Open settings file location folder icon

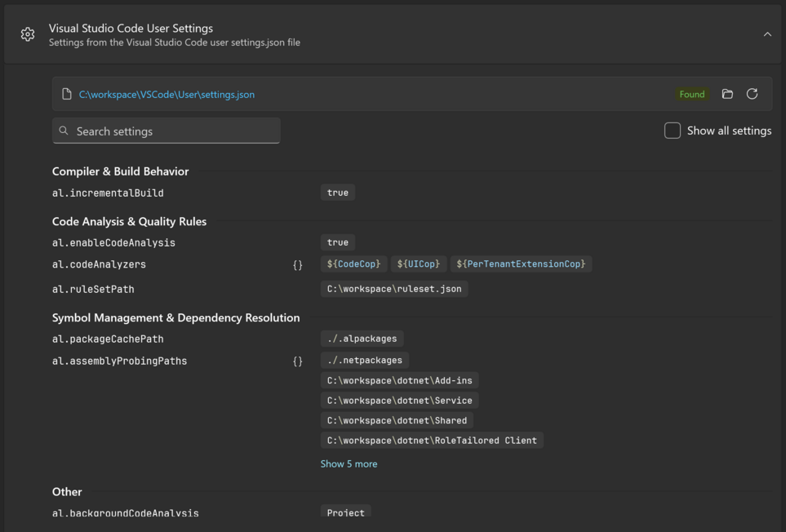pos(727,94)
